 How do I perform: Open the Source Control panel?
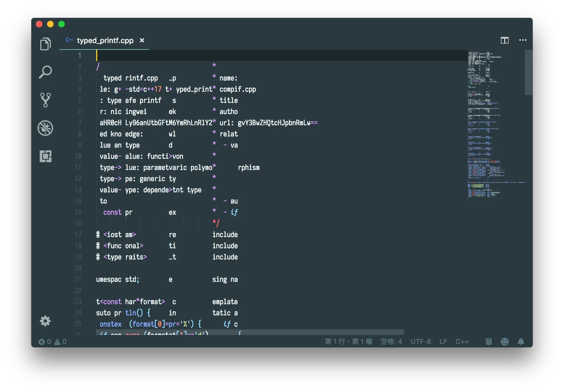tap(45, 100)
